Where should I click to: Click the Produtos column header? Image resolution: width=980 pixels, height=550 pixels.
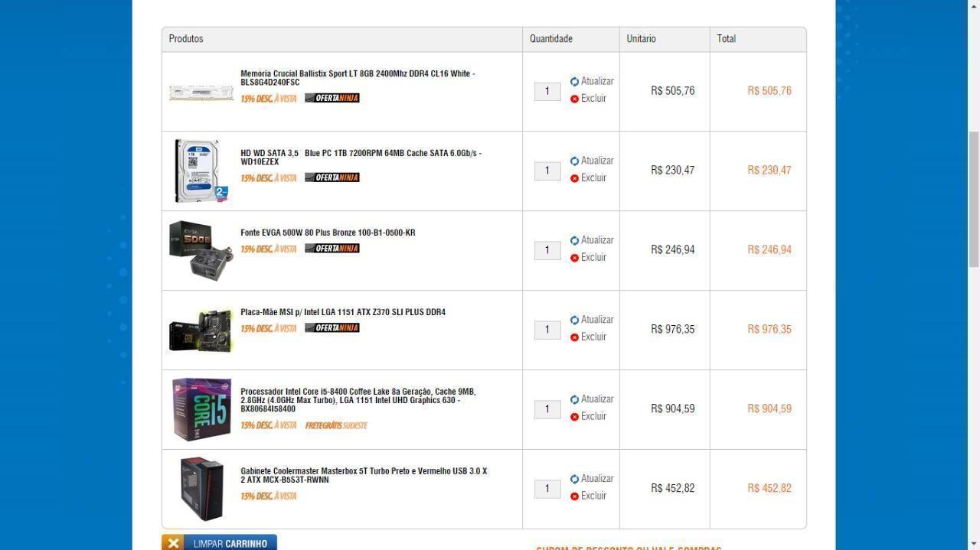coord(186,39)
